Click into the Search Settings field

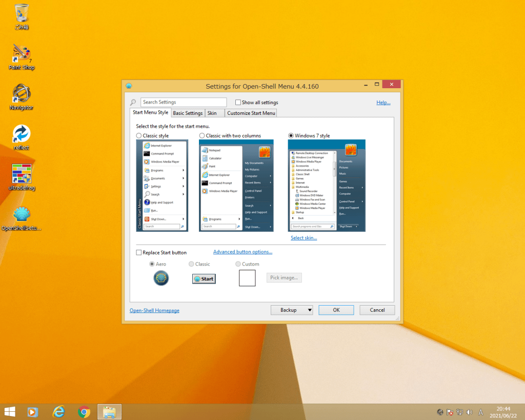coord(184,102)
